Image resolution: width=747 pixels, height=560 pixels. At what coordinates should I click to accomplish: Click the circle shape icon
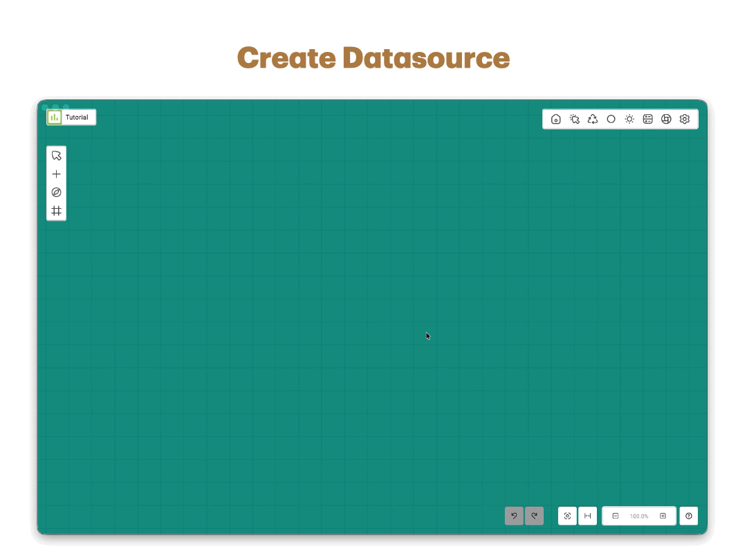[611, 119]
